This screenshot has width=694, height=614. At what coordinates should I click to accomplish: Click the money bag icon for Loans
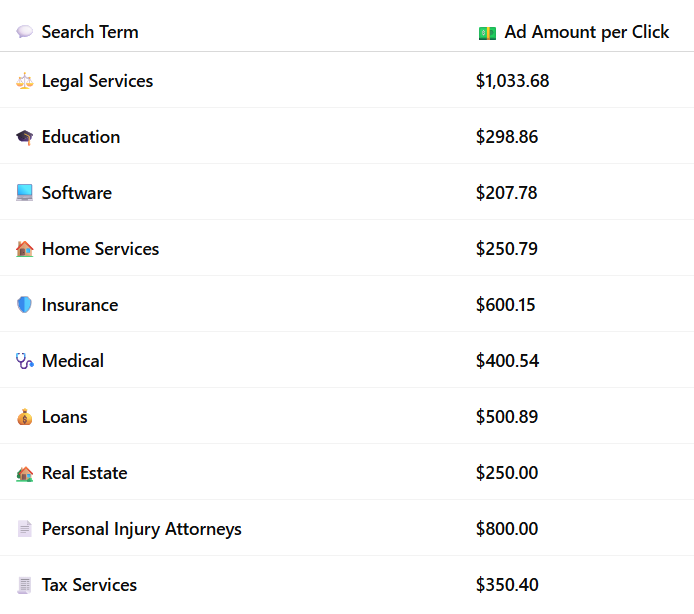[x=24, y=417]
